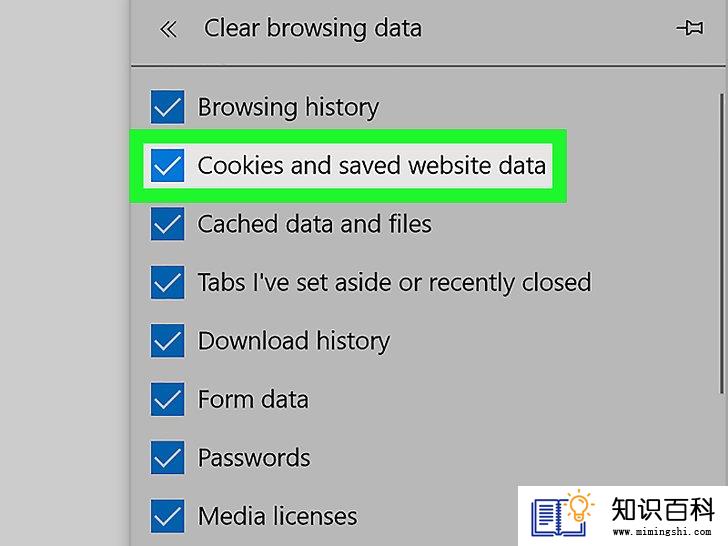Uncheck the Download history checkbox
Screen dimensions: 728x546
coord(167,341)
